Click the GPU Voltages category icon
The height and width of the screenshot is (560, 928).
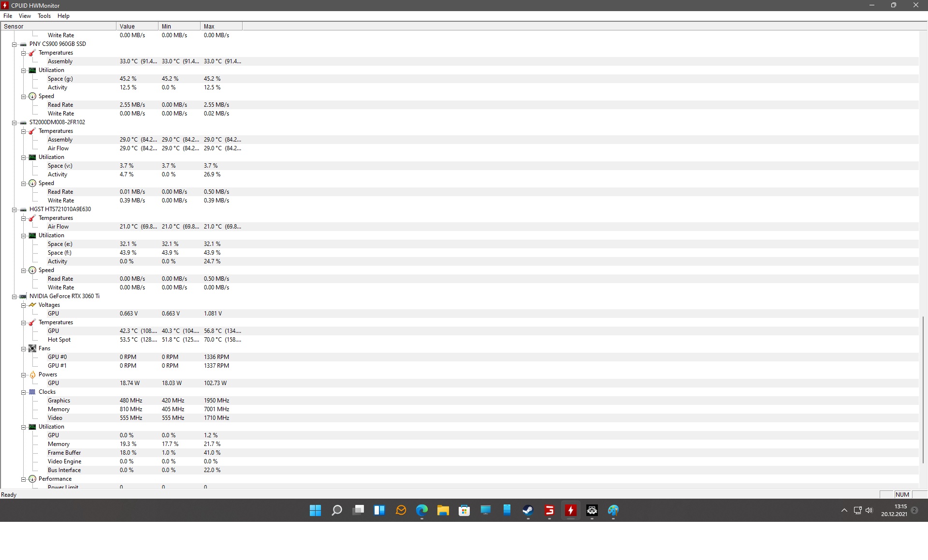pos(32,305)
